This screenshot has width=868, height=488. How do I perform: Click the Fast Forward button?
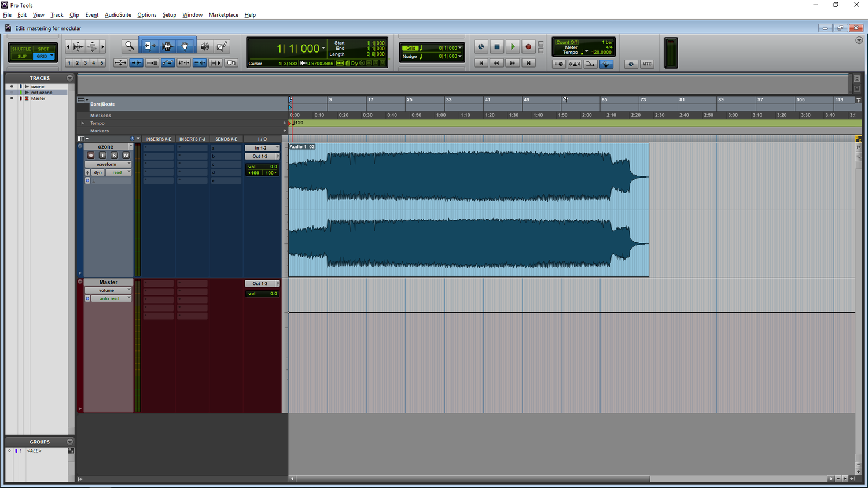coord(512,63)
